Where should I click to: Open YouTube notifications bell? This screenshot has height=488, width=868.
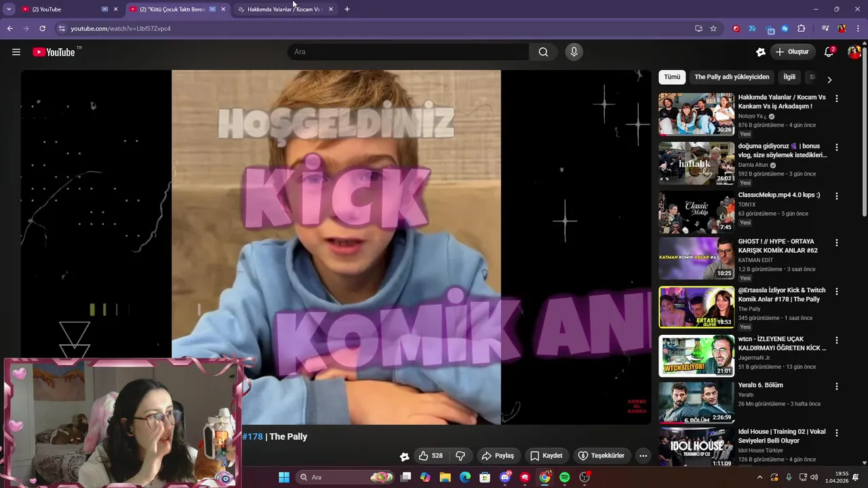pos(829,52)
